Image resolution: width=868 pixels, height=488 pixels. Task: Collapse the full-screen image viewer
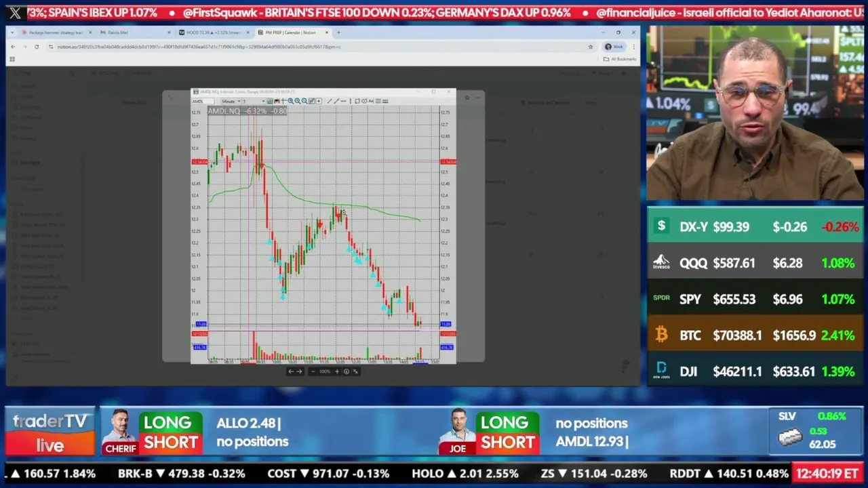click(x=355, y=371)
